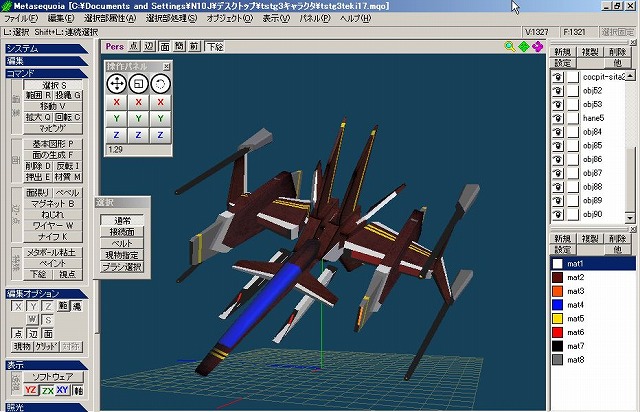
Task: Select the blue mat4 material swatch
Action: click(558, 305)
